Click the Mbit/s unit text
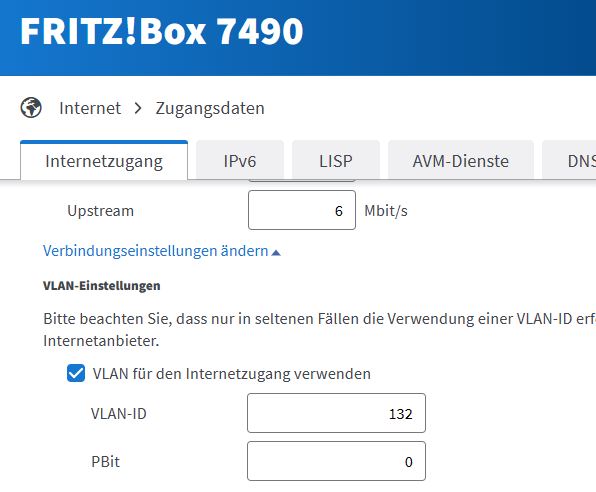This screenshot has width=596, height=492. [x=386, y=211]
